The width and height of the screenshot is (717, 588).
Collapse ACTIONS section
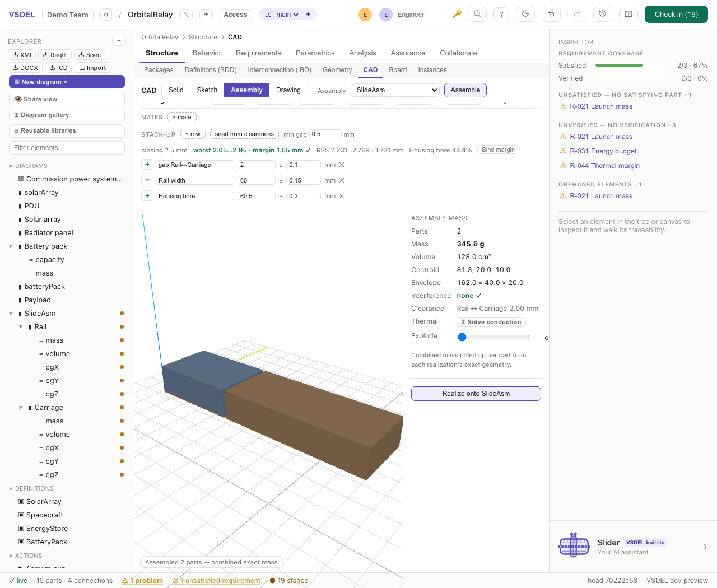click(11, 556)
